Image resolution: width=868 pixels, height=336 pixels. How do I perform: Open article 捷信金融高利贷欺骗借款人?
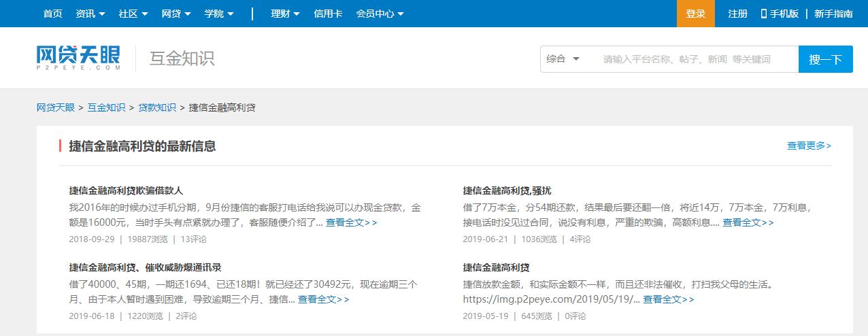[x=126, y=190]
